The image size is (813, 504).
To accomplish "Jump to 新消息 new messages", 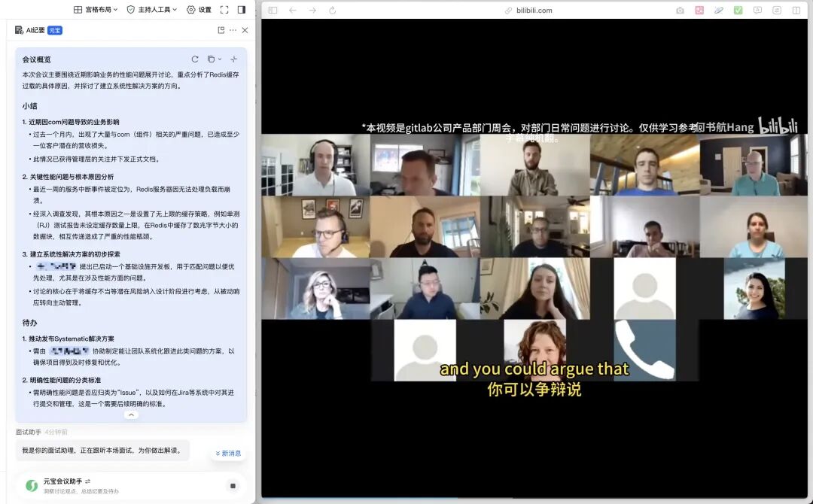I will click(228, 454).
